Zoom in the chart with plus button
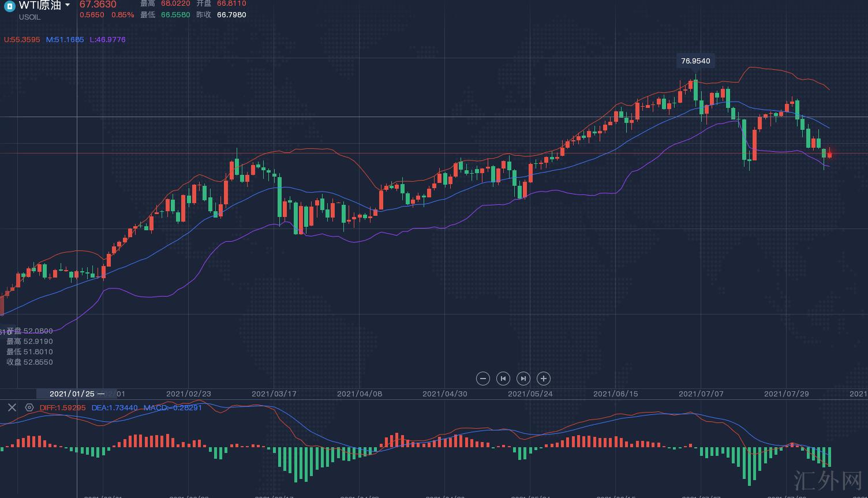The height and width of the screenshot is (498, 868). point(543,379)
